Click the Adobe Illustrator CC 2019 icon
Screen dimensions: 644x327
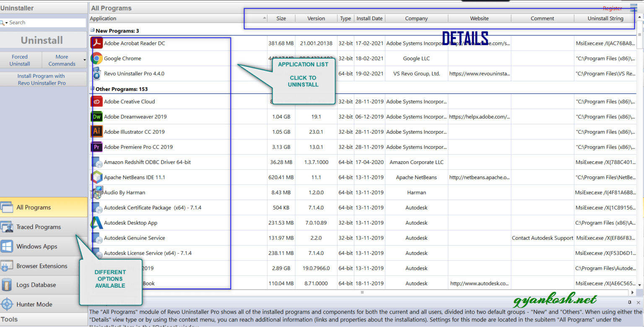coord(97,132)
